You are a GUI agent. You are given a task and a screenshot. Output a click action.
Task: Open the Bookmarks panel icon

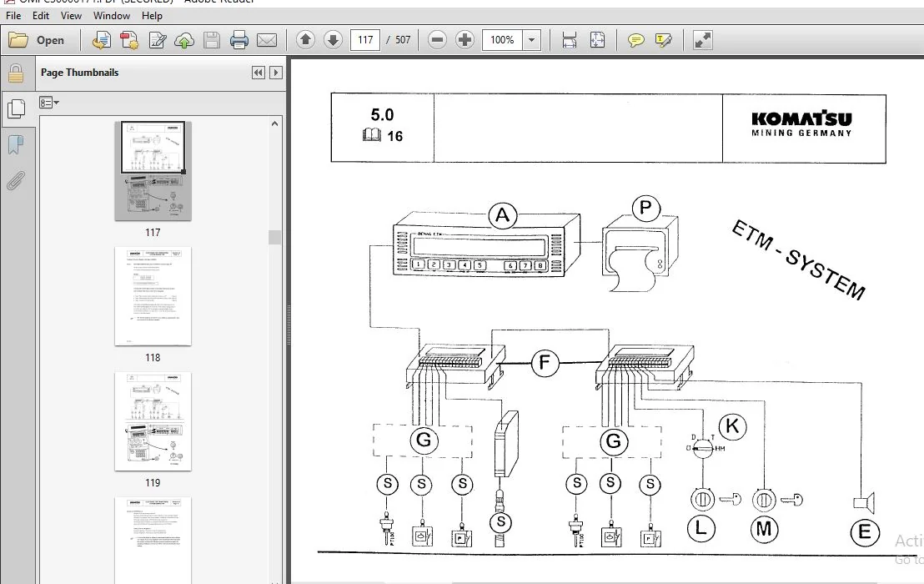point(16,144)
